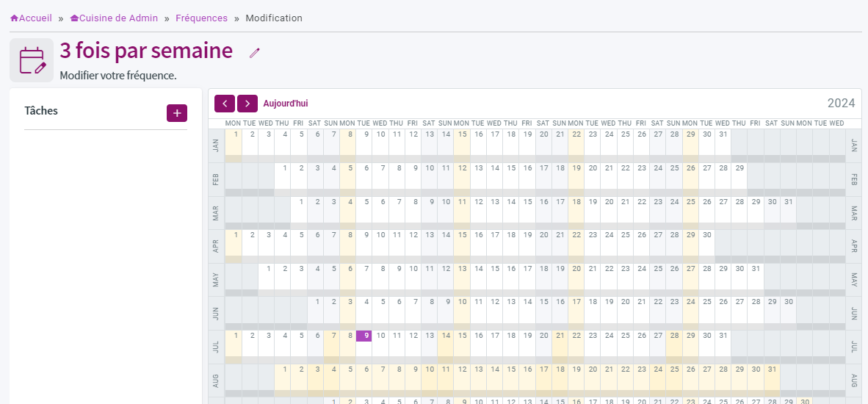This screenshot has width=868, height=404.
Task: Select the AUG month label on right
Action: pos(853,380)
